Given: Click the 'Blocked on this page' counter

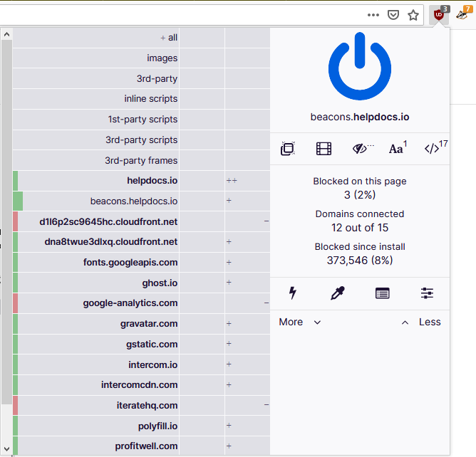Looking at the screenshot, I should [360, 188].
